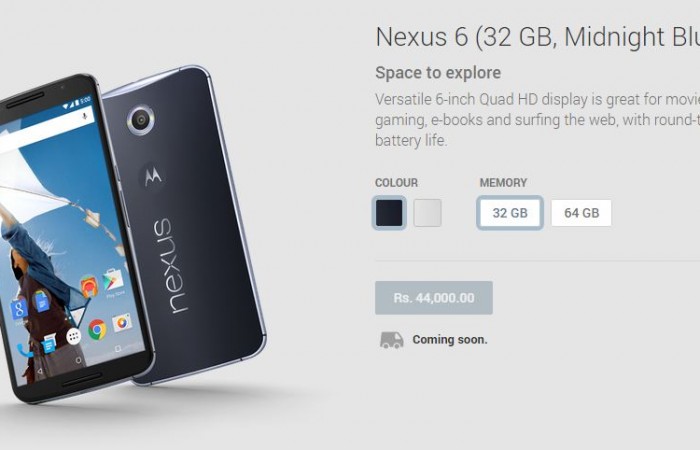Click the Coming soon text
Viewport: 700px width, 450px height.
click(x=450, y=340)
